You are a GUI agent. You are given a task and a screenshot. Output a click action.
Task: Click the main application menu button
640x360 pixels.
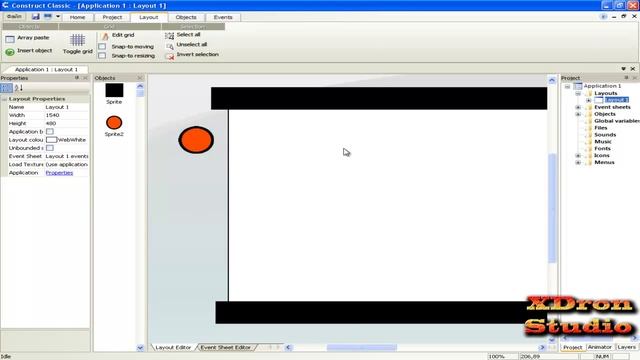[x=14, y=17]
